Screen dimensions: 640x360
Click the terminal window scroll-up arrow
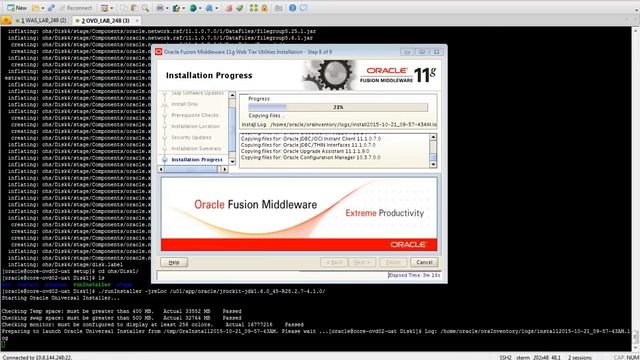(x=636, y=30)
